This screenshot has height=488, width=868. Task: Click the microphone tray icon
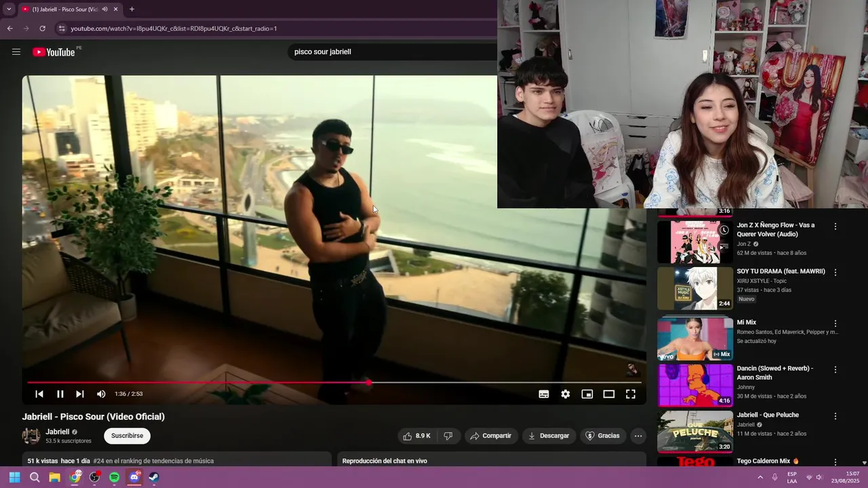tap(775, 477)
